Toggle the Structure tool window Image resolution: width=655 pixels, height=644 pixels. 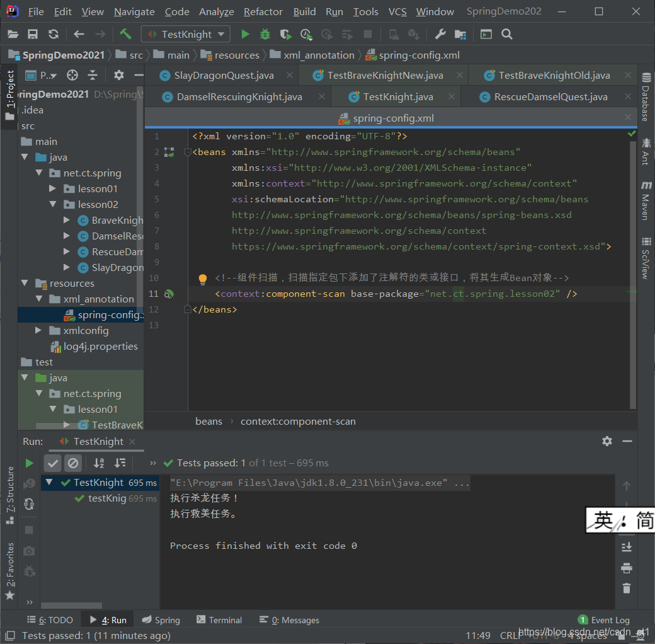tap(10, 495)
